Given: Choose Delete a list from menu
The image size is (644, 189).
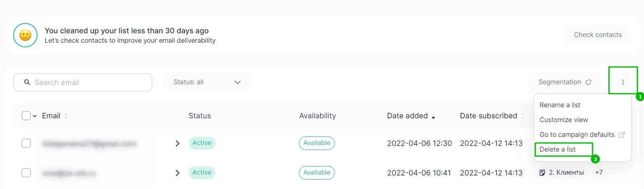Looking at the screenshot, I should pos(558,150).
